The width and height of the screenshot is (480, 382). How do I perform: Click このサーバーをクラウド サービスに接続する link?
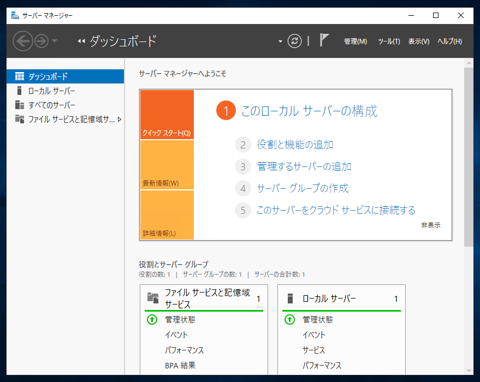click(x=336, y=210)
